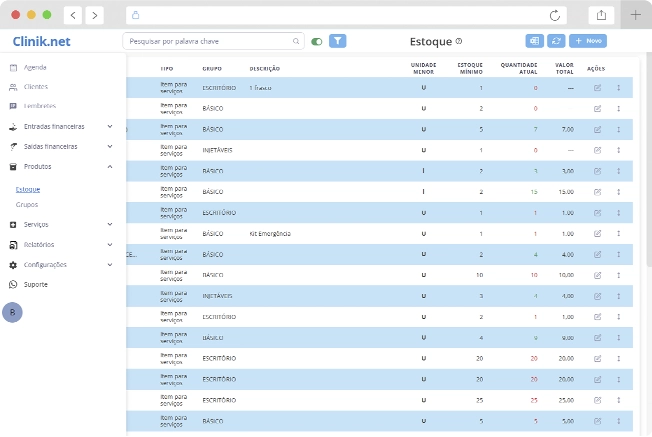The width and height of the screenshot is (652, 437).
Task: Open Agenda from the sidebar
Action: click(35, 67)
